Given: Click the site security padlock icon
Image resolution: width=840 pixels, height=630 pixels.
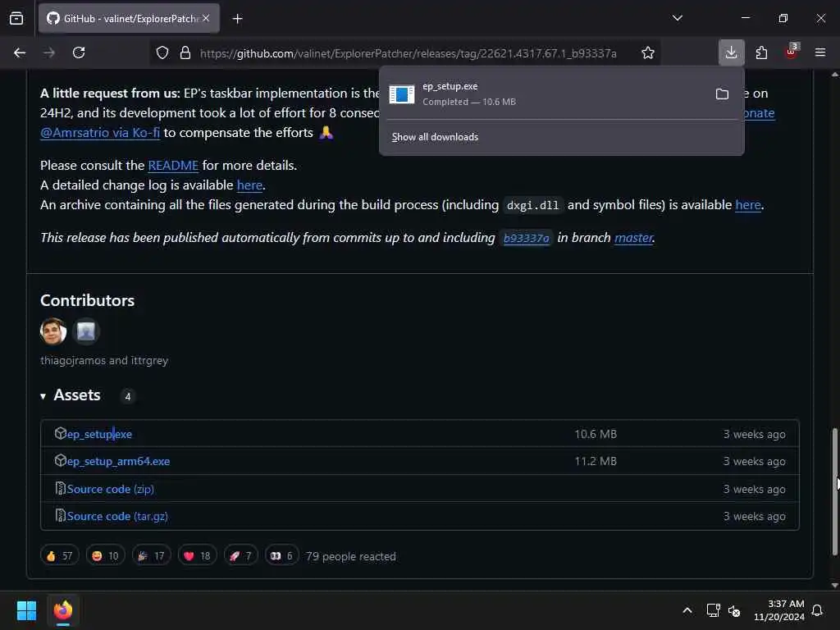Looking at the screenshot, I should coord(185,52).
